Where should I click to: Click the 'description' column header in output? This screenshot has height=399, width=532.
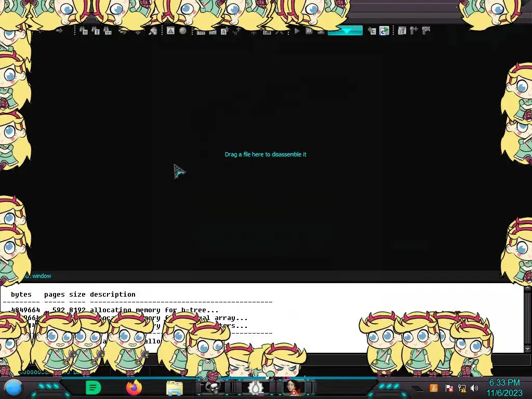coord(113,294)
